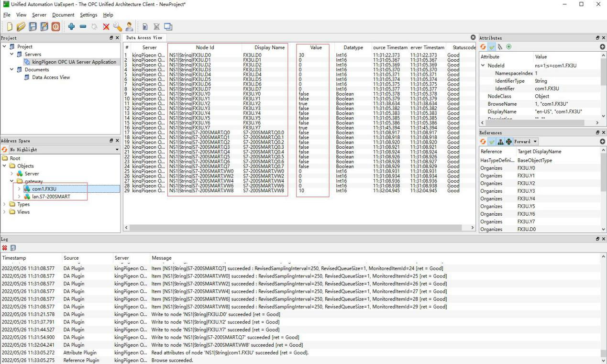607x364 pixels.
Task: Sort by the Node Id column header
Action: pos(205,47)
